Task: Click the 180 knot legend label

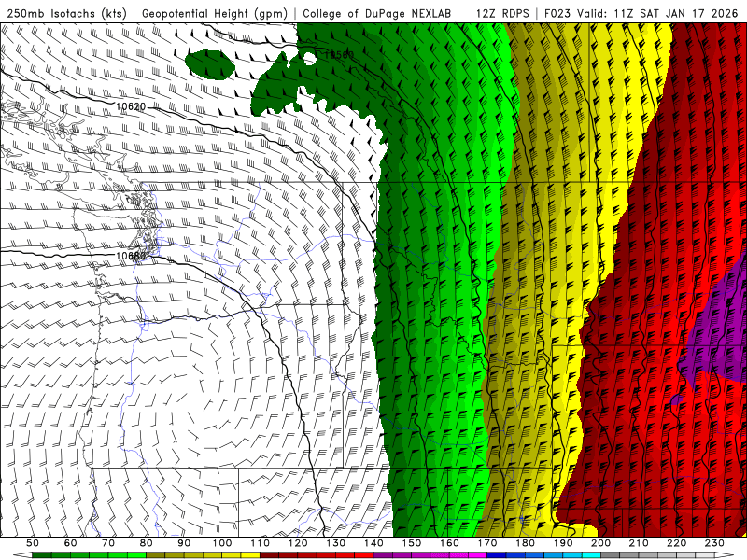Action: 525,543
